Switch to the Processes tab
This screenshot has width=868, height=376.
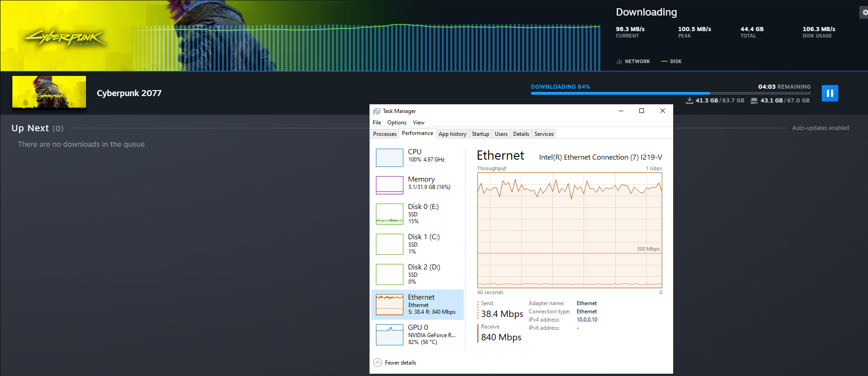[385, 134]
